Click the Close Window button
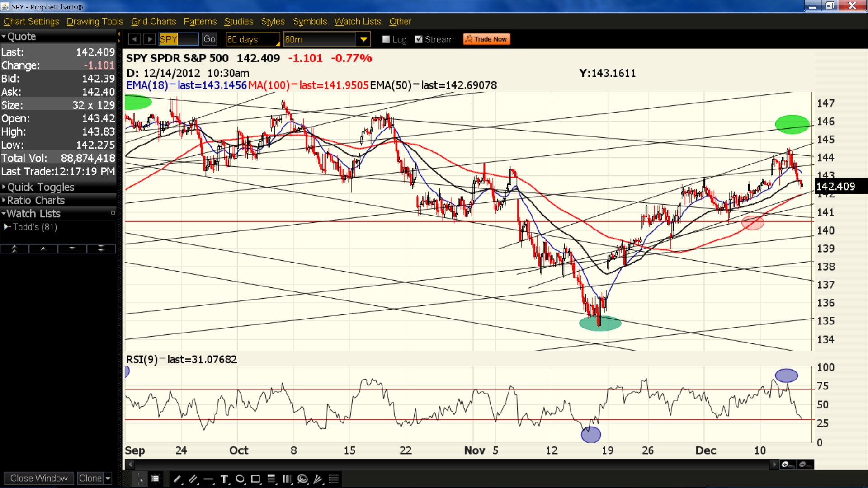The height and width of the screenshot is (488, 868). (39, 478)
